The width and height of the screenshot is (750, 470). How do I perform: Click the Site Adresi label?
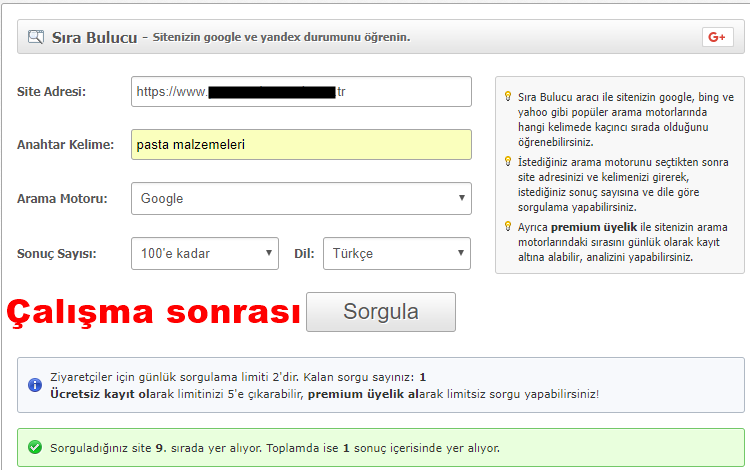pyautogui.click(x=52, y=92)
